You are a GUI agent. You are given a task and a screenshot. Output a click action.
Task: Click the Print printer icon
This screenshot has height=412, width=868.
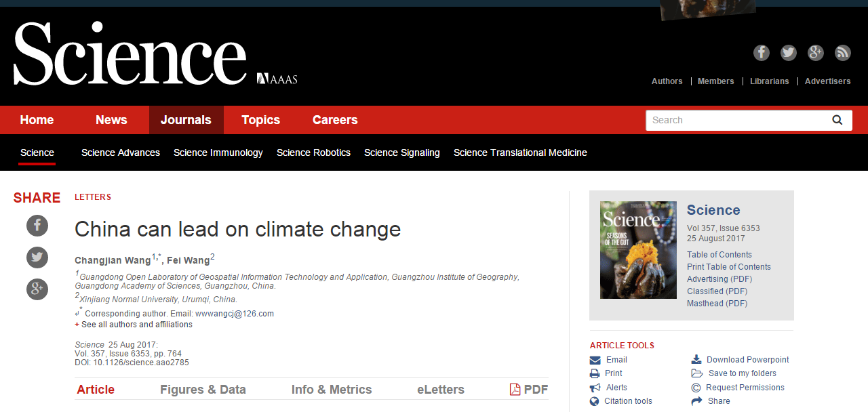pos(595,373)
